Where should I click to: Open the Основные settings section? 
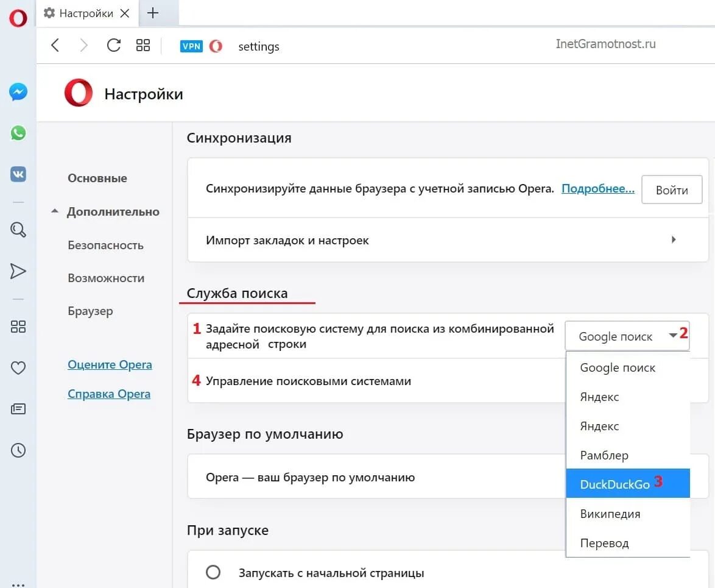97,179
